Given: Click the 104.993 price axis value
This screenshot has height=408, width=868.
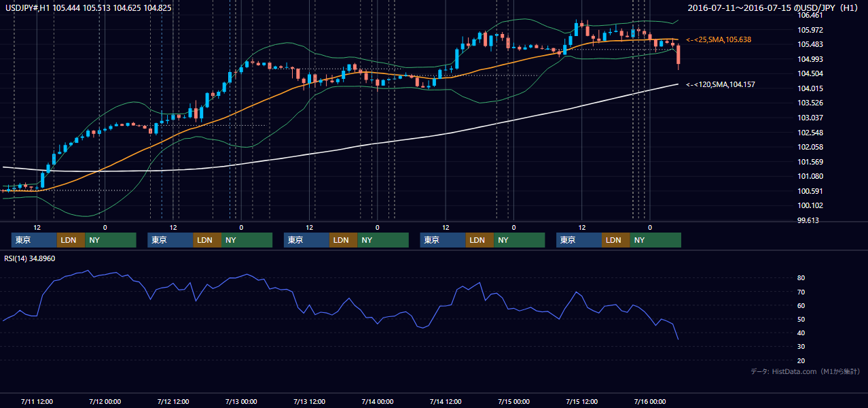Looking at the screenshot, I should pos(810,59).
